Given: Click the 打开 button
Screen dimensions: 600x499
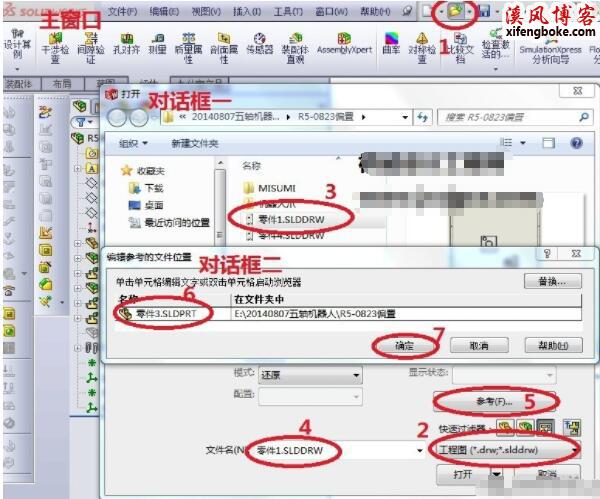Looking at the screenshot, I should (x=463, y=475).
